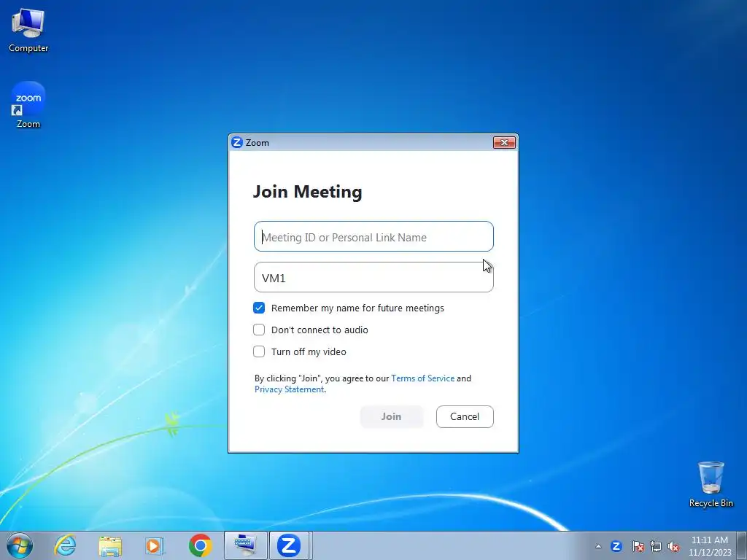The height and width of the screenshot is (560, 747).
Task: Click the Cancel button
Action: pos(465,416)
